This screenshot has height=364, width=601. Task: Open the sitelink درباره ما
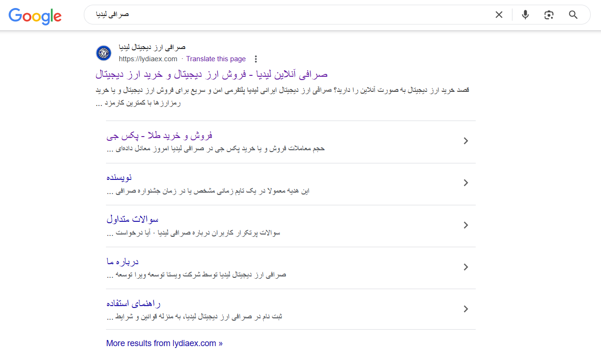(122, 261)
